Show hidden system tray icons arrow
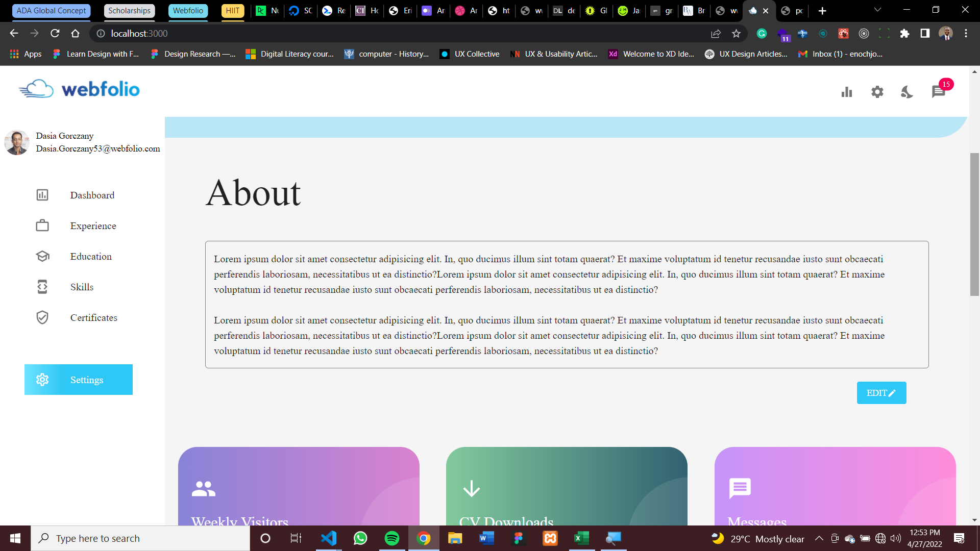 pyautogui.click(x=819, y=538)
